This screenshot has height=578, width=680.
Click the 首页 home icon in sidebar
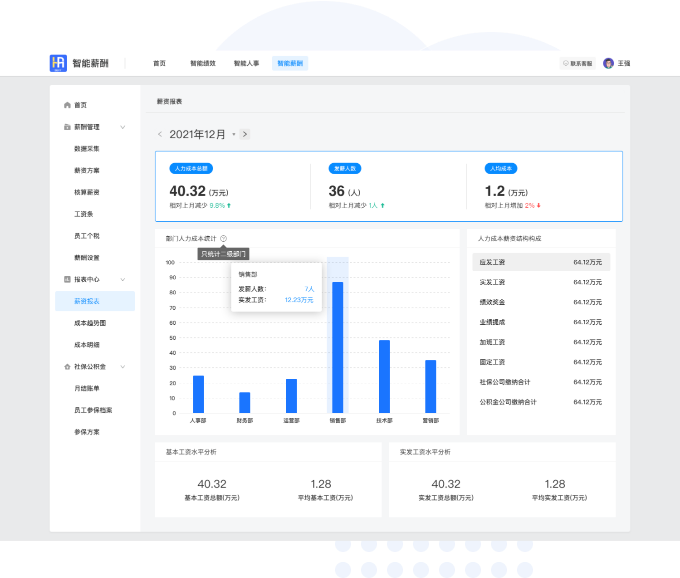pos(67,105)
